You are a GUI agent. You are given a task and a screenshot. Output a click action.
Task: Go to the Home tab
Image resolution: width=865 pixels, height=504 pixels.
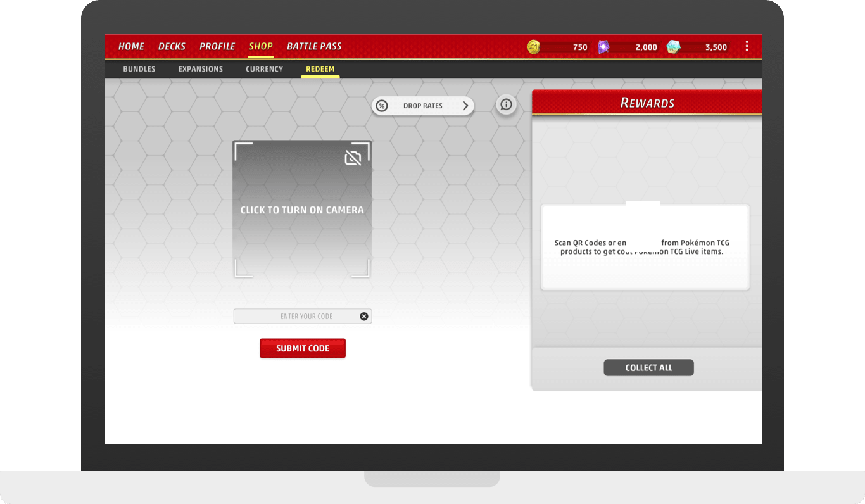(x=131, y=46)
